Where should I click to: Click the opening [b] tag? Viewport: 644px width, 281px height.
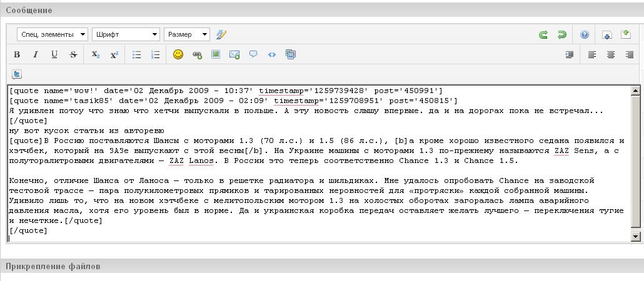point(401,140)
